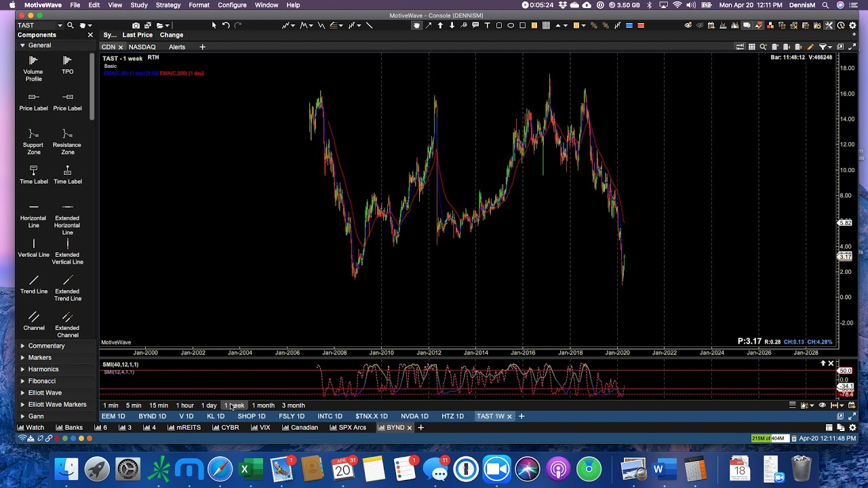Screen dimensions: 868x488
Task: Choose the Resistance Zone drawing tool
Action: coord(67,141)
